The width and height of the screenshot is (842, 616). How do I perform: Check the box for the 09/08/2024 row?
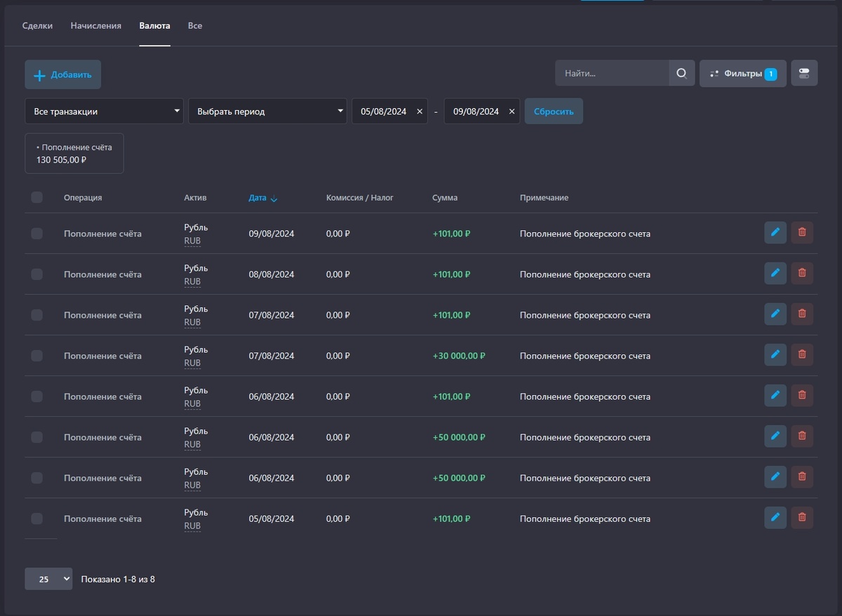tap(37, 234)
